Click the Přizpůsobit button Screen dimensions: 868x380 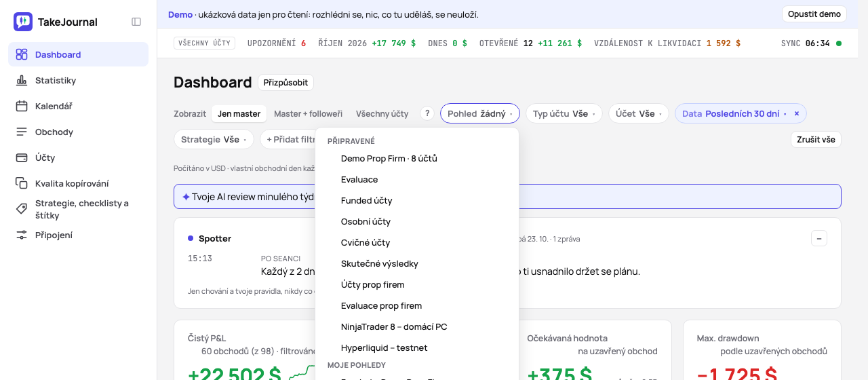[x=285, y=82]
